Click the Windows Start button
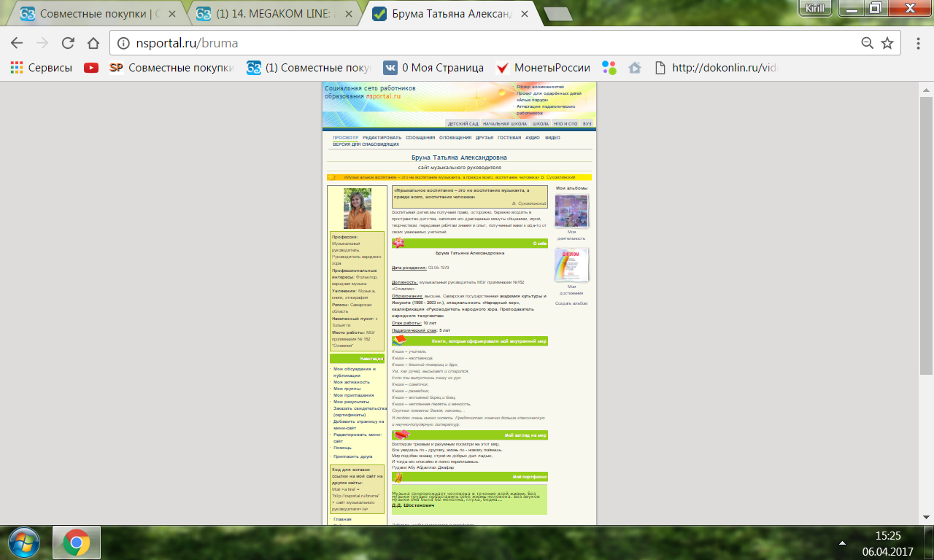This screenshot has height=560, width=934. (24, 542)
